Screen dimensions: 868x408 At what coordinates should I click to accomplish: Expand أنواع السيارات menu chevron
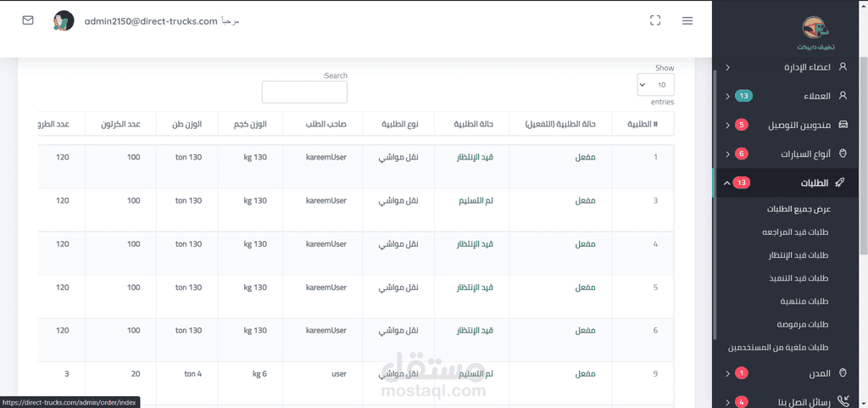point(727,154)
